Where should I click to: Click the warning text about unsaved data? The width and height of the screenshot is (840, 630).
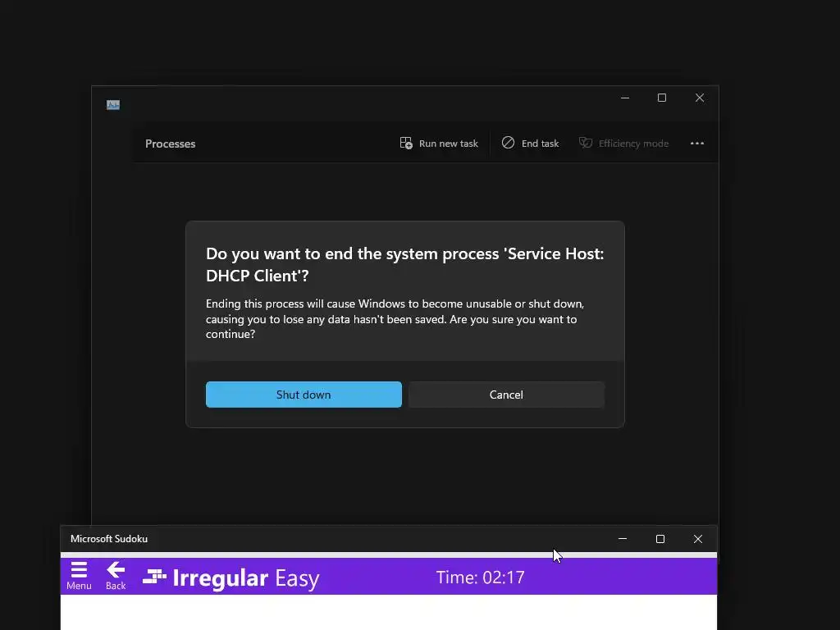click(x=395, y=319)
